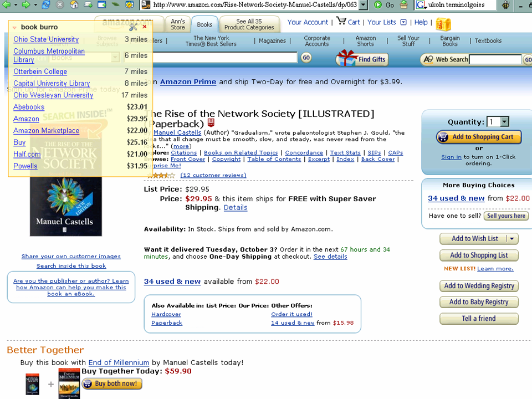Click the Find Gifts present icon

coord(346,58)
